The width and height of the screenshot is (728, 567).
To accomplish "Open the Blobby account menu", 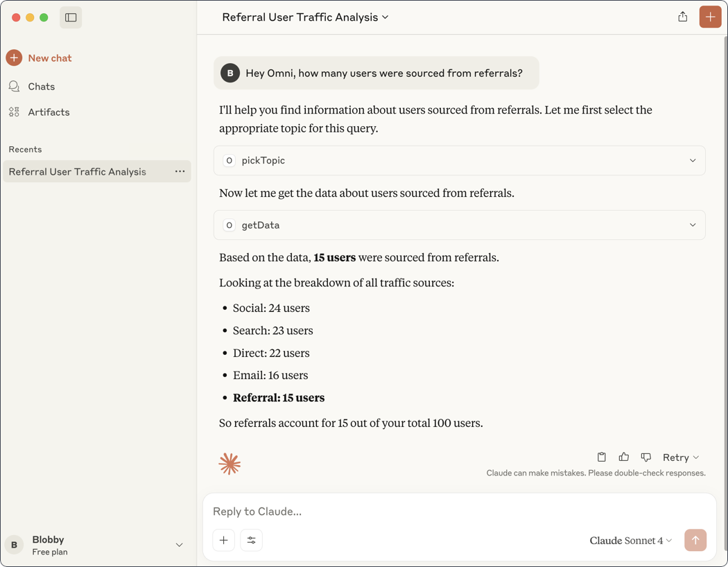I will coord(97,545).
